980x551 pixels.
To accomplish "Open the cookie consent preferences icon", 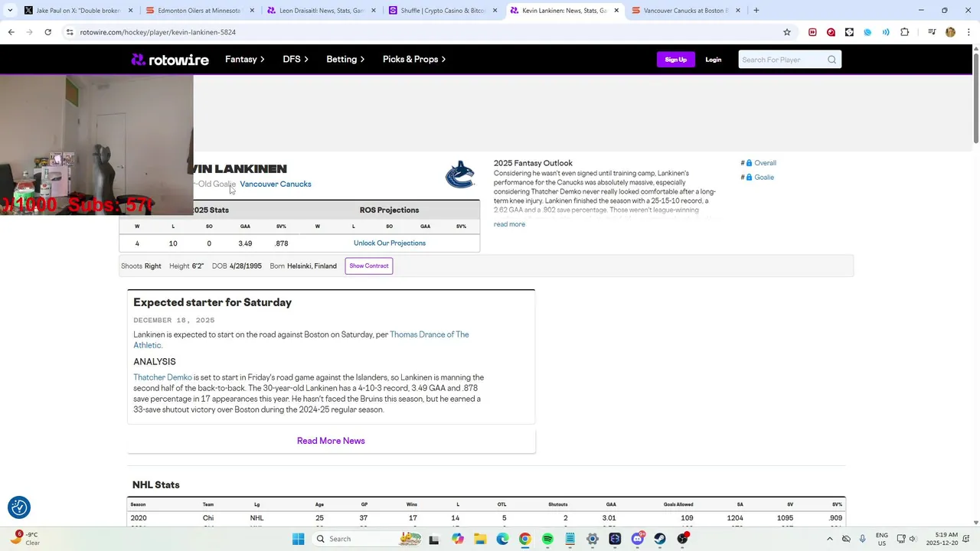I will (x=19, y=507).
